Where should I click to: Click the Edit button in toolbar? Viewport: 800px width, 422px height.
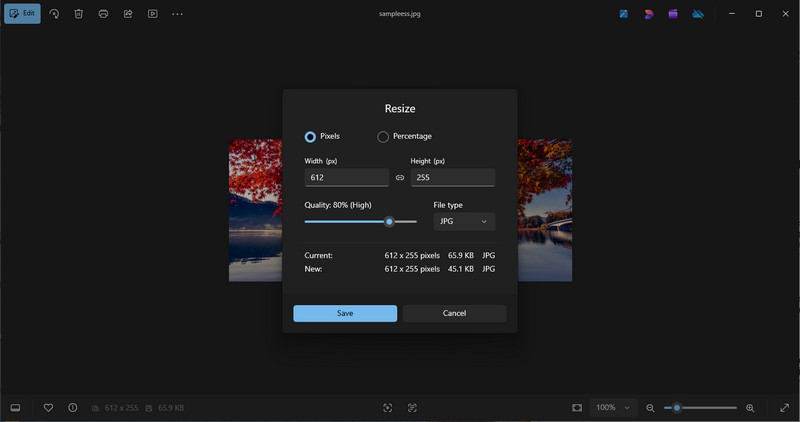click(x=22, y=14)
